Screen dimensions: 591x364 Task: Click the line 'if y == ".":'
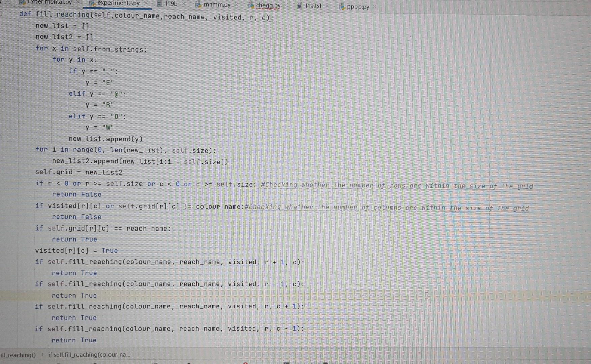click(x=93, y=71)
